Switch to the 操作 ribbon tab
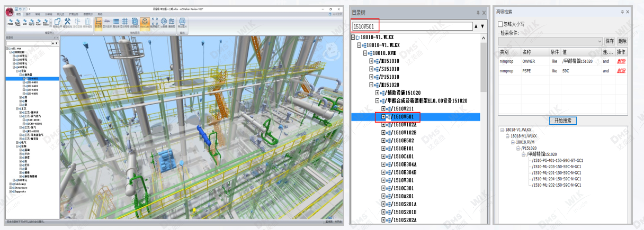Viewport: 644px width, 230px height. pyautogui.click(x=28, y=14)
